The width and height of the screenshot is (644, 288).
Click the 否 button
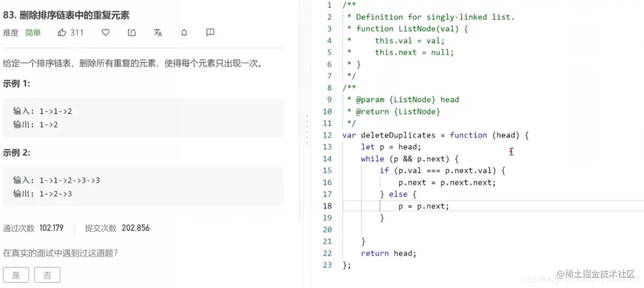pos(47,275)
